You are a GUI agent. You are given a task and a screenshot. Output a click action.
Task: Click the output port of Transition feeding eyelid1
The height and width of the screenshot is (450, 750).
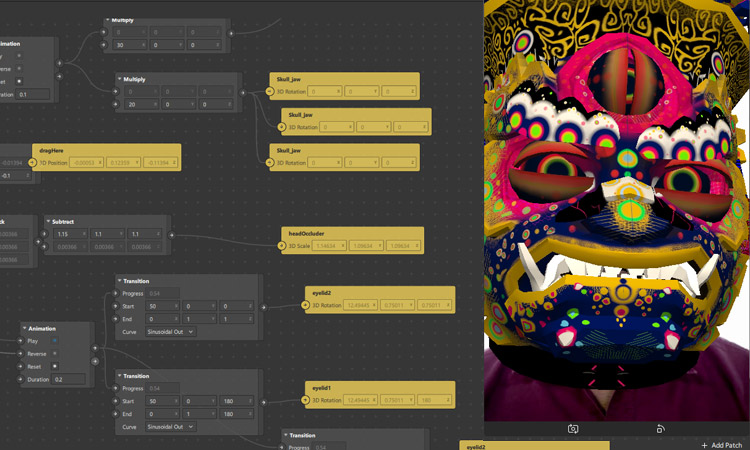[263, 402]
